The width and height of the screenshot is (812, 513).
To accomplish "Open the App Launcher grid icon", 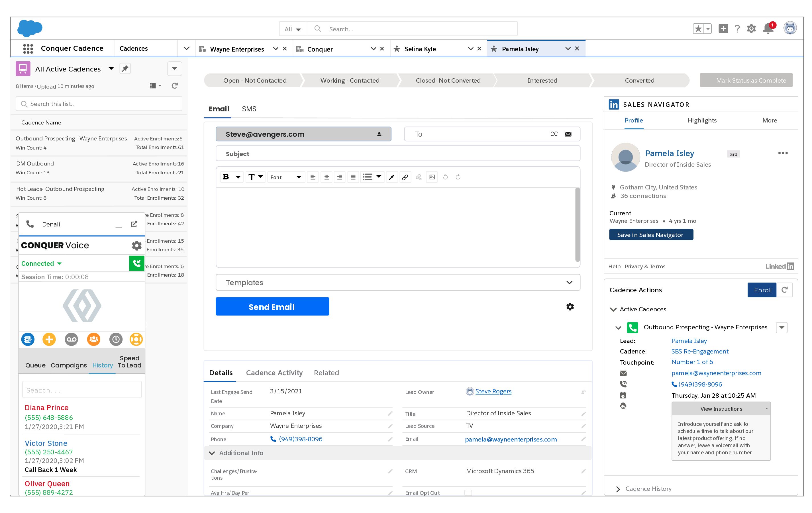I will (28, 48).
